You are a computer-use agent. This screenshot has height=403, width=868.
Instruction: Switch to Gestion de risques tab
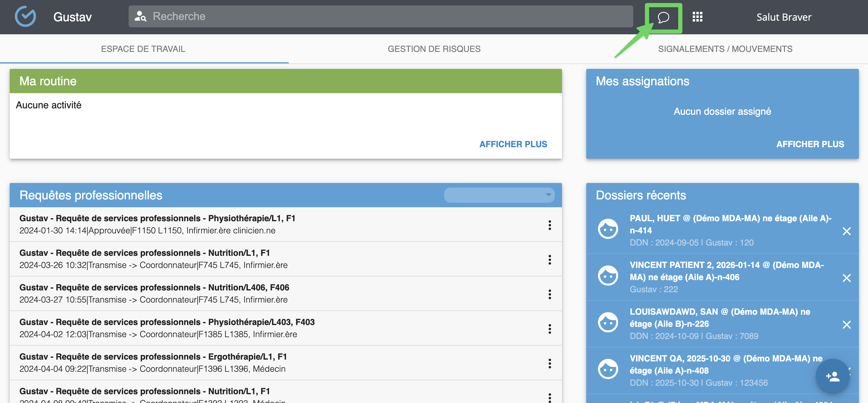(x=434, y=49)
